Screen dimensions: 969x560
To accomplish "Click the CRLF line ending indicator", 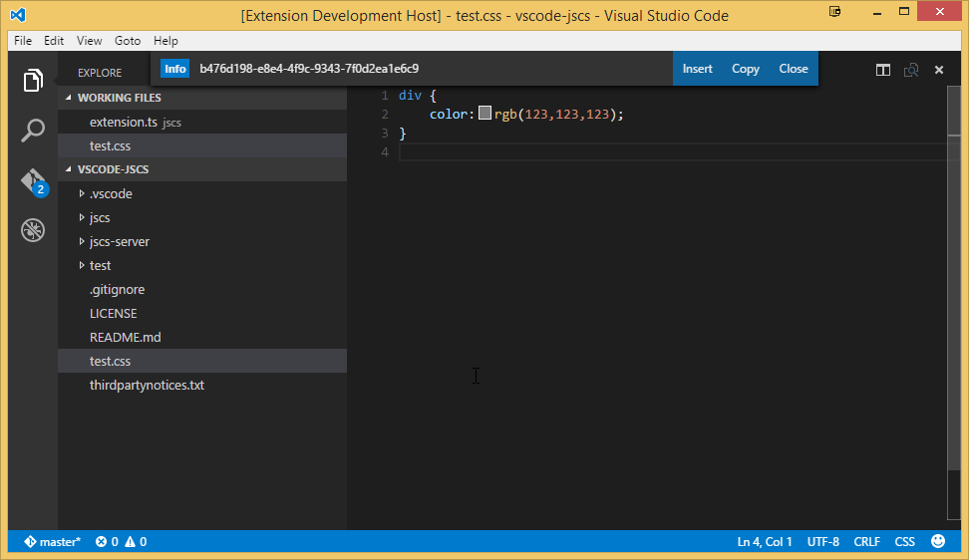I will [866, 541].
